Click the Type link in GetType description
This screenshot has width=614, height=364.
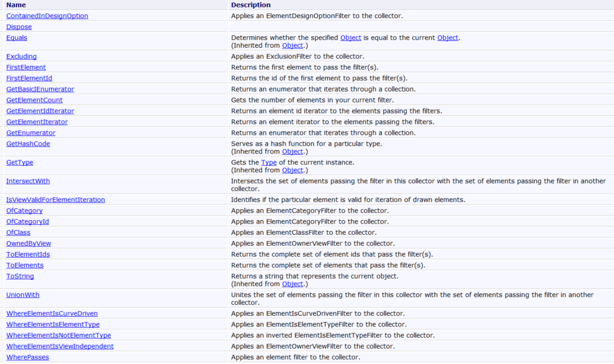[269, 163]
